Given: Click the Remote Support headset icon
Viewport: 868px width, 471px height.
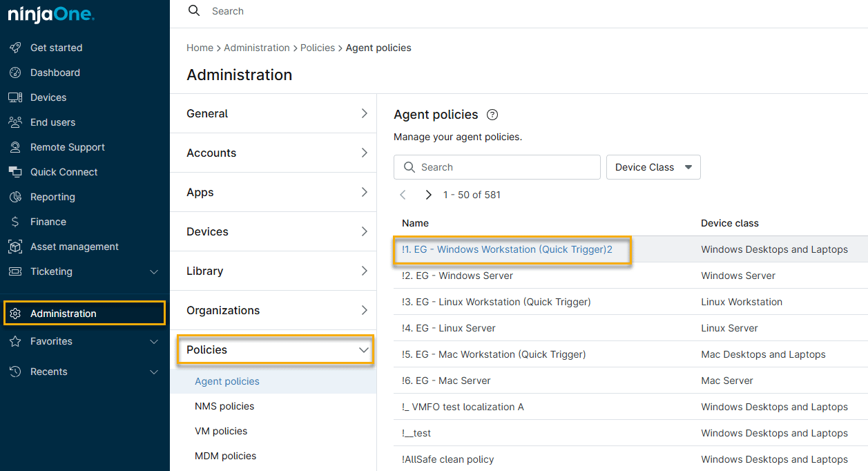Looking at the screenshot, I should pos(15,147).
